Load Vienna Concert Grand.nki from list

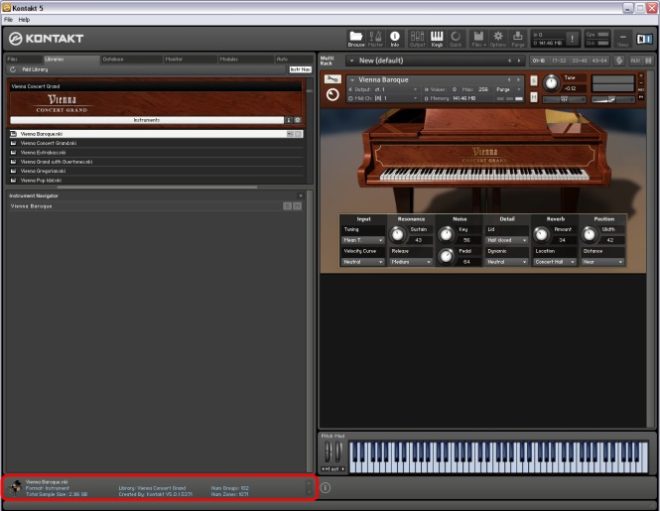156,143
